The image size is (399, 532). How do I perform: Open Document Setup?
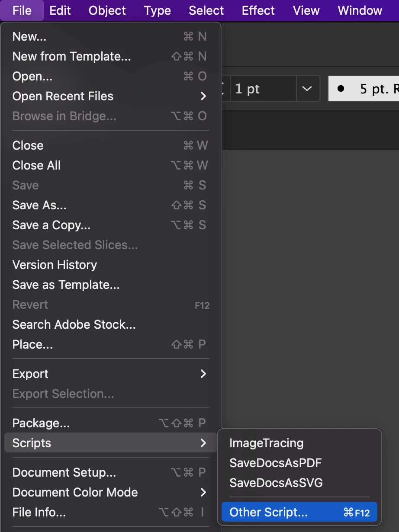(x=64, y=472)
